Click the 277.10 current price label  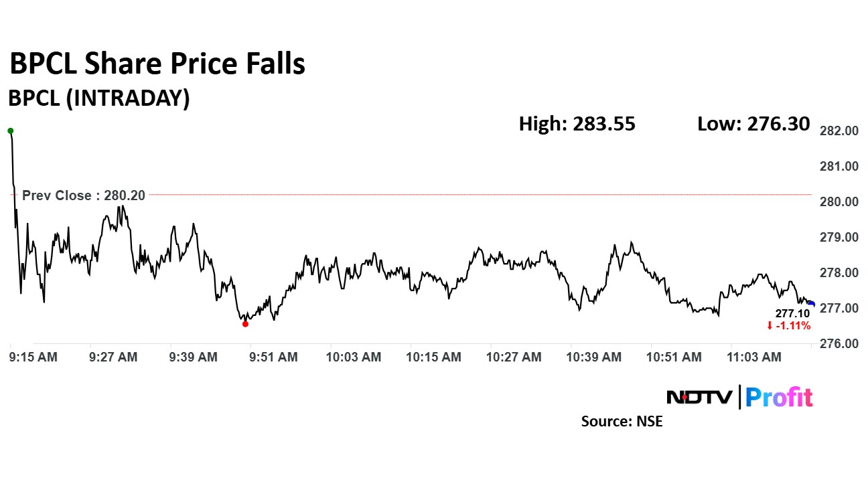(x=793, y=314)
